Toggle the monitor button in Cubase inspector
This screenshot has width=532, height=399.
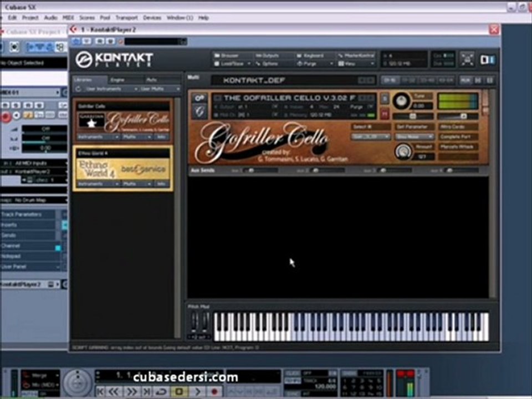[16, 116]
